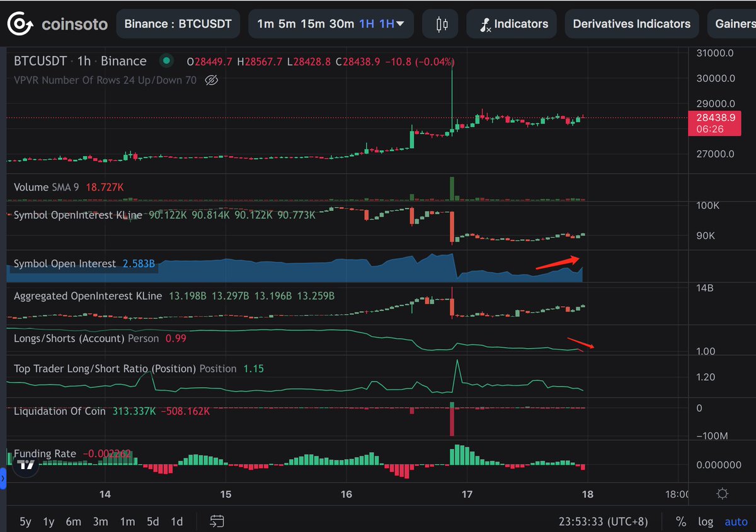756x532 pixels.
Task: Expand the 1H timeframe dropdown arrow
Action: coord(400,25)
